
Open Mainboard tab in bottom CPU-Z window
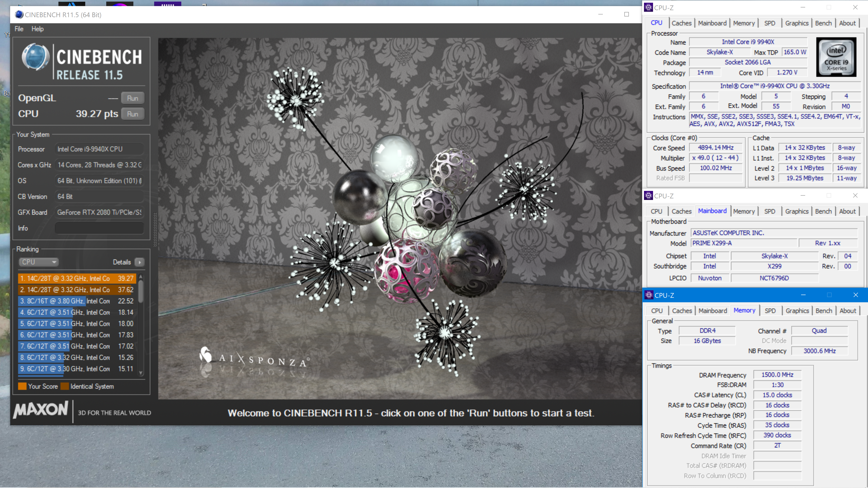[713, 310]
